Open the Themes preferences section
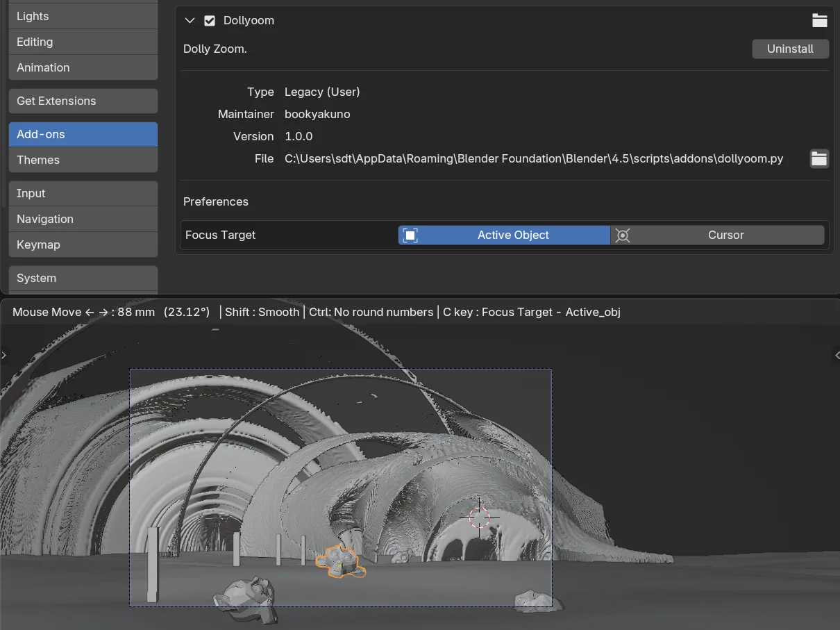 [x=83, y=160]
